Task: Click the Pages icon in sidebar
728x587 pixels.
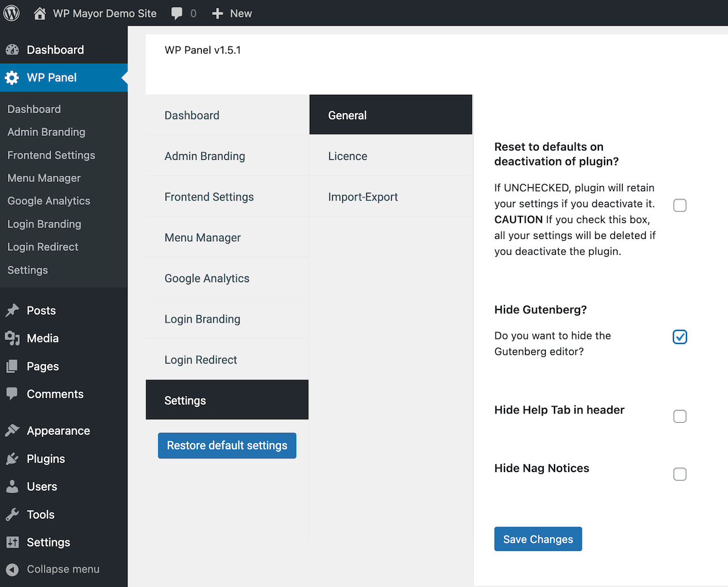Action: 12,366
